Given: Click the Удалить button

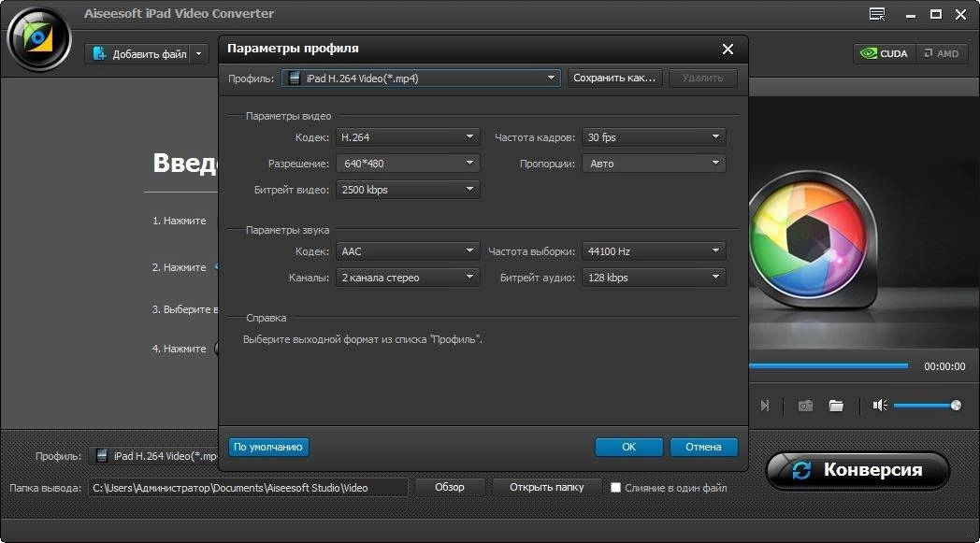Looking at the screenshot, I should (702, 79).
